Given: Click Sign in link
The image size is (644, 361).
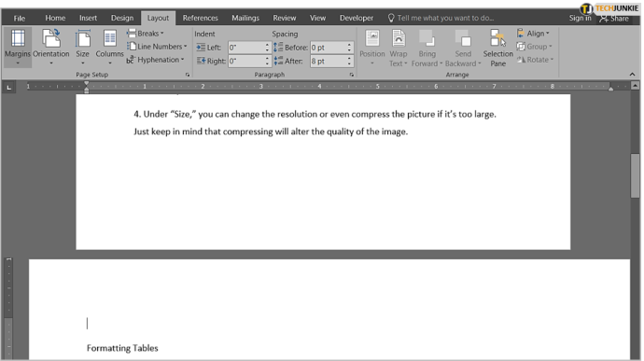Looking at the screenshot, I should (580, 18).
